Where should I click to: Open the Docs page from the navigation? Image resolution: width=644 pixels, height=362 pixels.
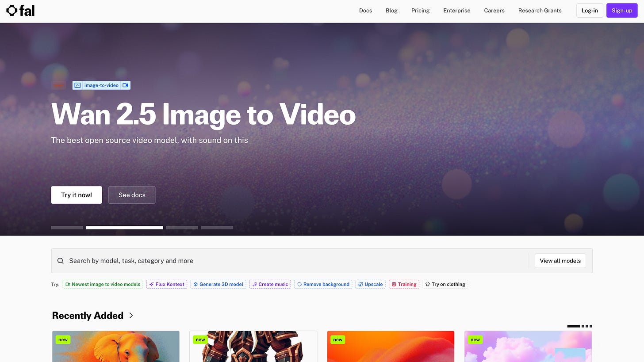click(365, 11)
